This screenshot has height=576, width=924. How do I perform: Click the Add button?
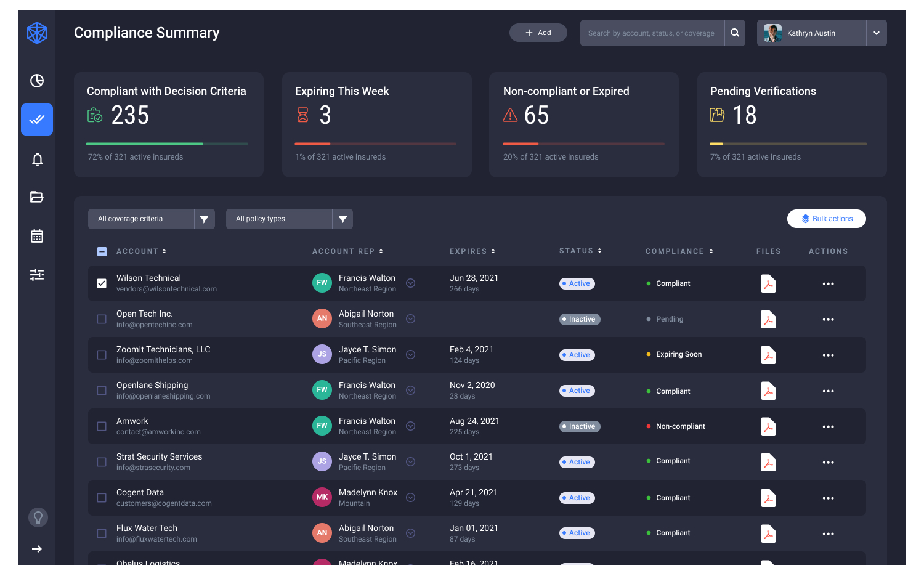pyautogui.click(x=538, y=33)
